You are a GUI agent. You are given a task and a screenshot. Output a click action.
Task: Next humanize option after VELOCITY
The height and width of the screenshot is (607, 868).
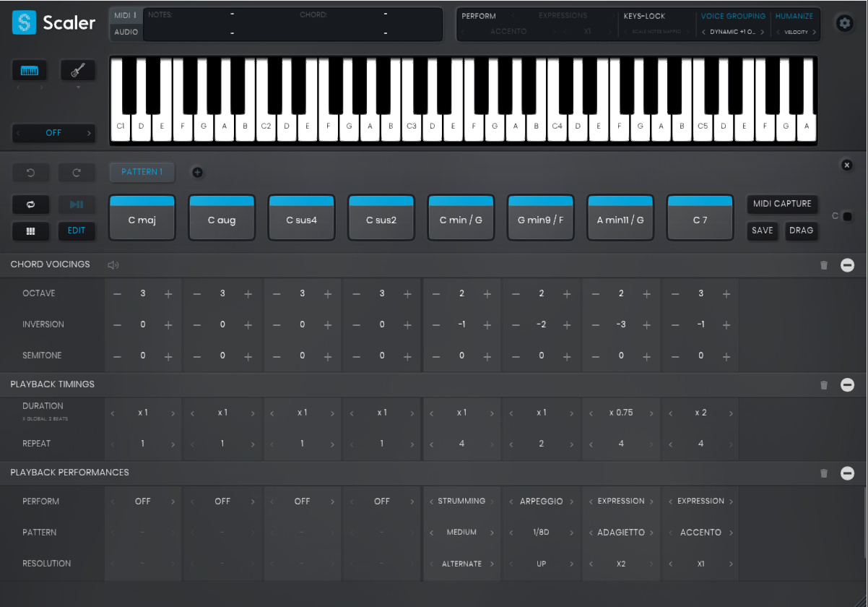(x=815, y=32)
